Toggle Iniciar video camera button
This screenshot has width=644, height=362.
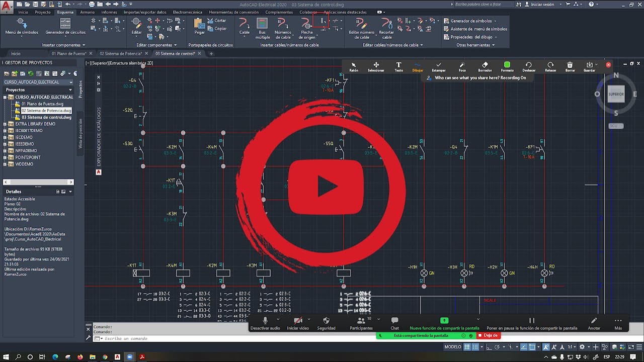click(x=298, y=323)
